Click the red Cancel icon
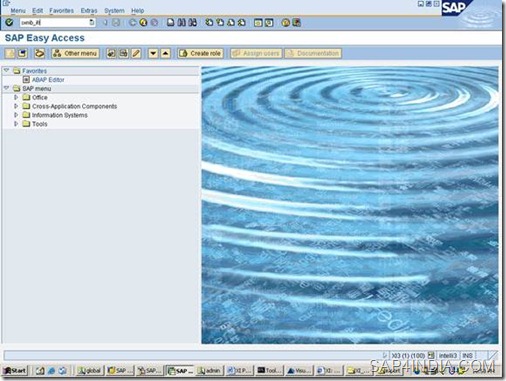Screen dimensions: 506x381 [x=154, y=23]
